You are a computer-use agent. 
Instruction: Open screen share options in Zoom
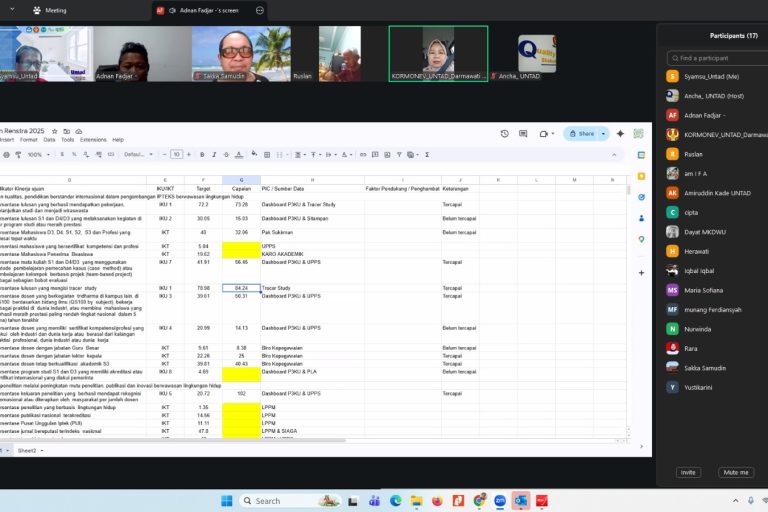pos(260,10)
